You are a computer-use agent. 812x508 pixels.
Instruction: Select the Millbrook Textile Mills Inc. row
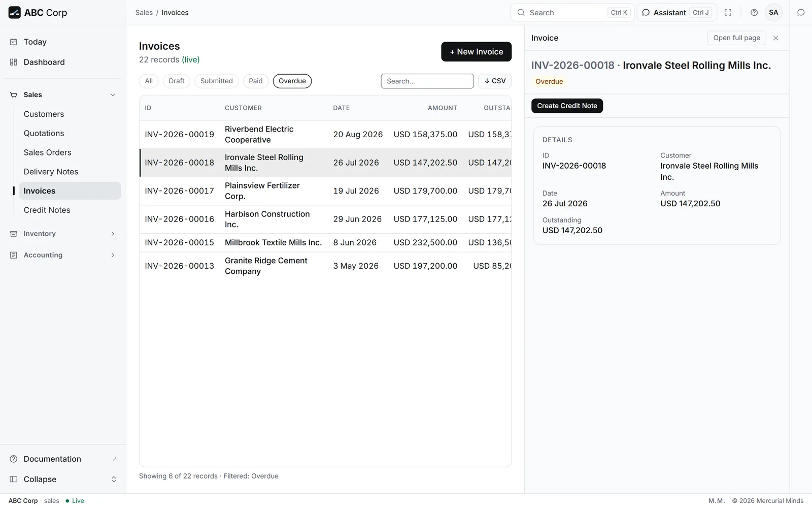point(325,243)
